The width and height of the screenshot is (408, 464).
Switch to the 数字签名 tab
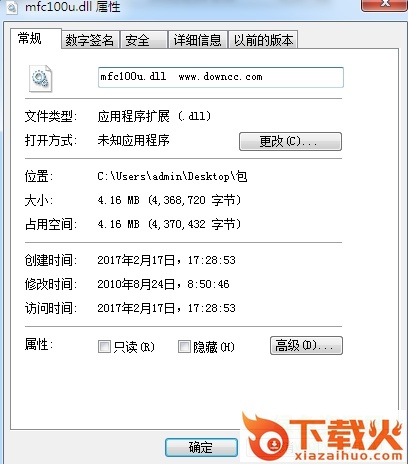tap(90, 40)
